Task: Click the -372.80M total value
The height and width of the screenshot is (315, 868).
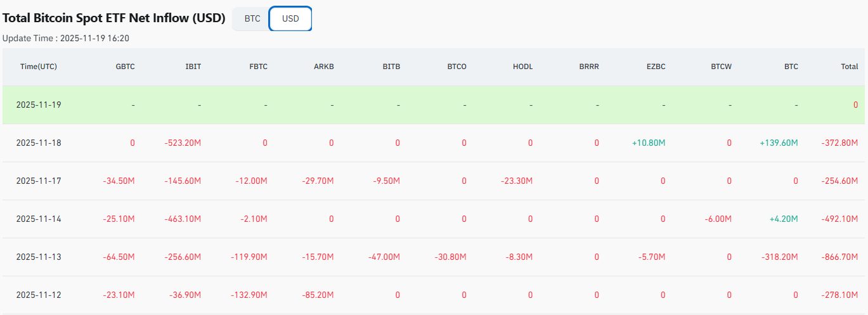Action: pos(839,143)
